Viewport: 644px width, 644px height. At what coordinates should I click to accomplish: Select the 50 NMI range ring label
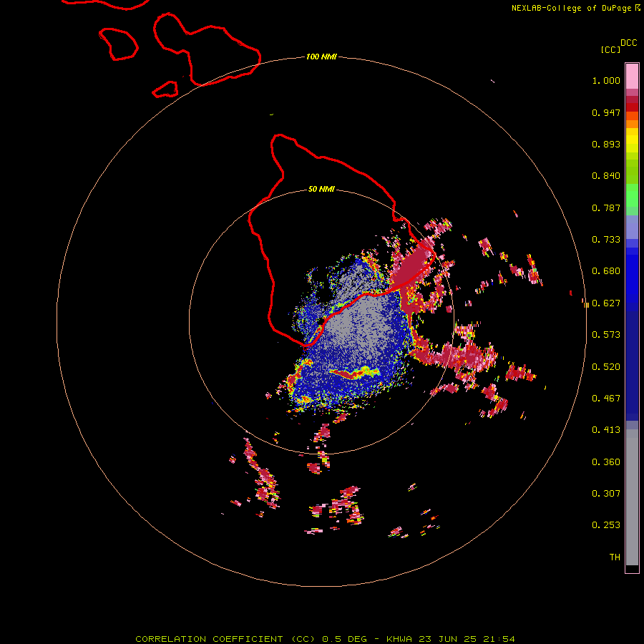click(x=321, y=189)
